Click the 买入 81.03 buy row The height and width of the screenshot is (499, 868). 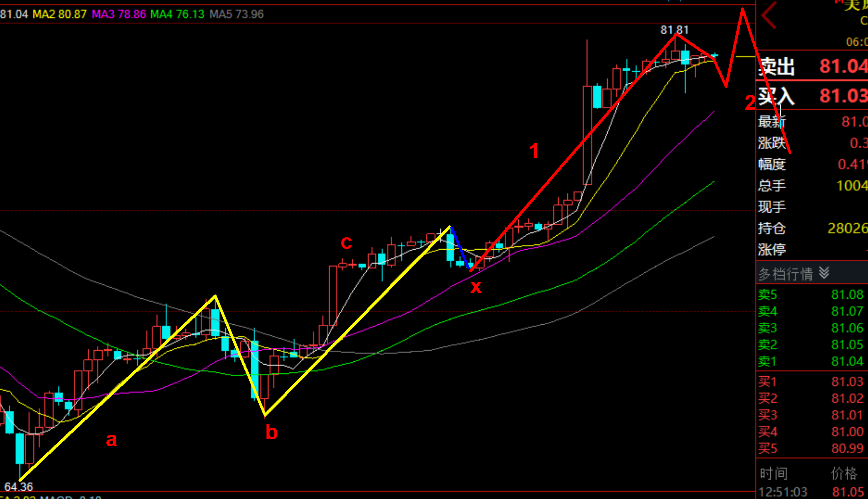click(x=812, y=96)
